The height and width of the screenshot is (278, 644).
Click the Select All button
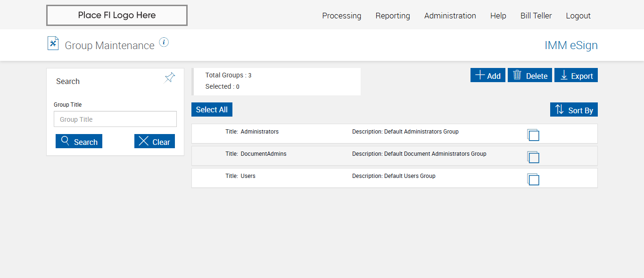tap(212, 110)
